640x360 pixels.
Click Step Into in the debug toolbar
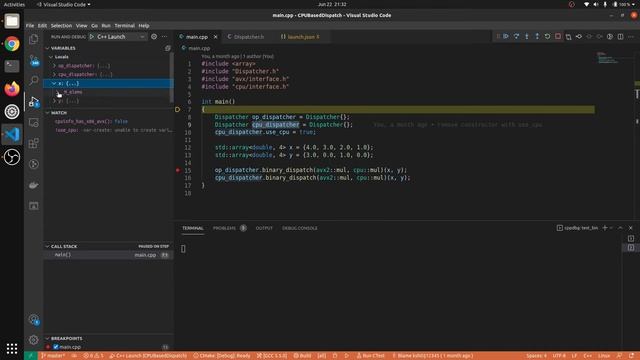527,37
